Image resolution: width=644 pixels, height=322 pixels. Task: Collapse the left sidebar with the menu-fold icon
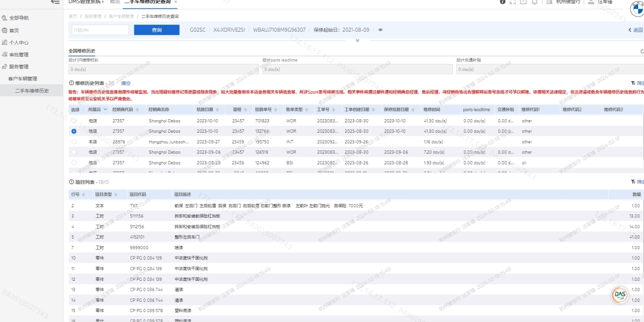pyautogui.click(x=55, y=2)
